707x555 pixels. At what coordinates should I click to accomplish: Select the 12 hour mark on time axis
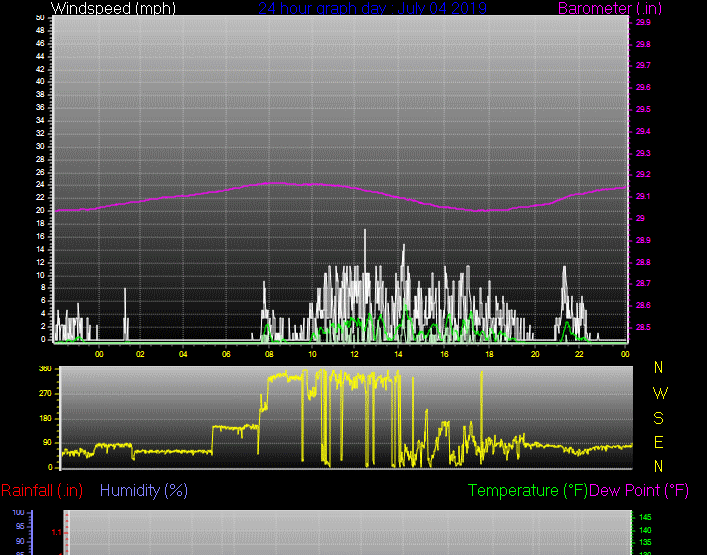pyautogui.click(x=355, y=354)
